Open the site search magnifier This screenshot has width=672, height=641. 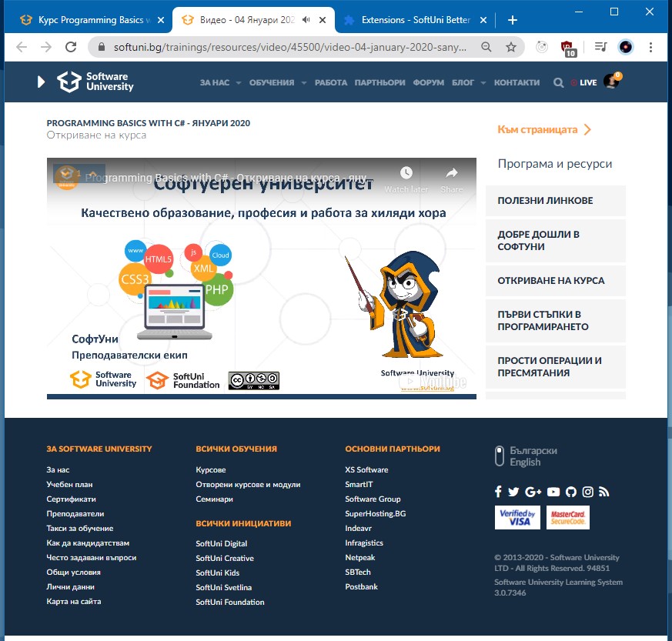(558, 82)
